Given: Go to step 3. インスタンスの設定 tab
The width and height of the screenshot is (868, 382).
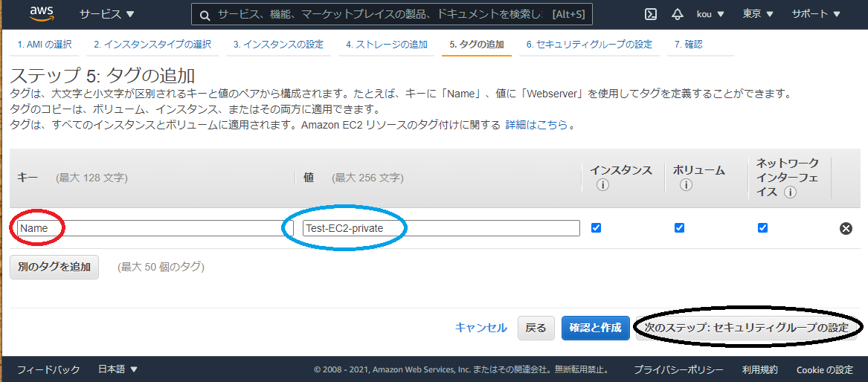Looking at the screenshot, I should pos(278,45).
